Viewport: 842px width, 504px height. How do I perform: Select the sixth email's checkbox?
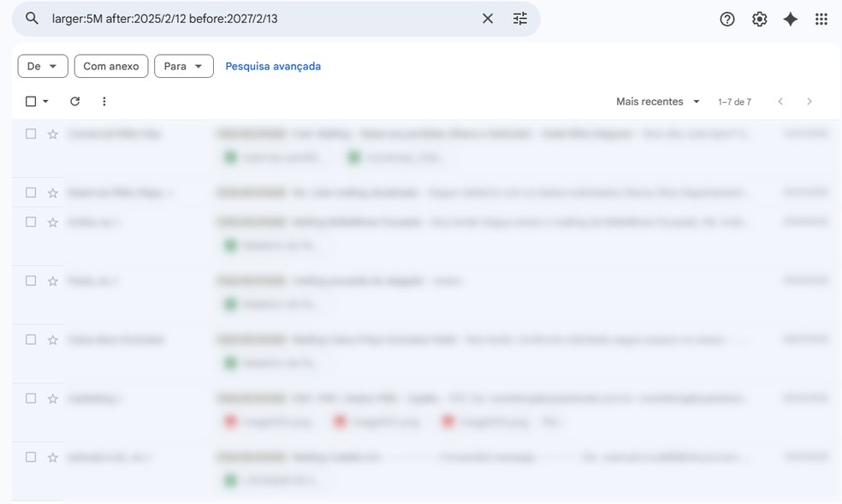pyautogui.click(x=31, y=398)
